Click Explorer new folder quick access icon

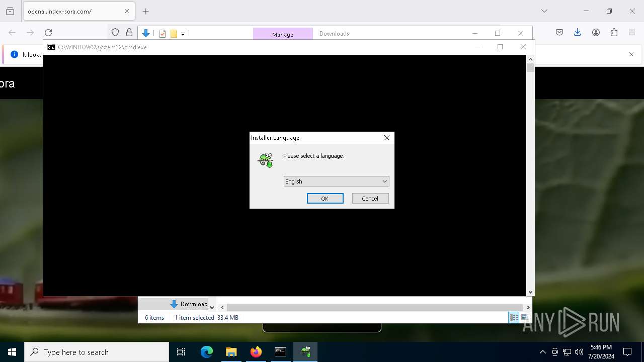pyautogui.click(x=174, y=34)
